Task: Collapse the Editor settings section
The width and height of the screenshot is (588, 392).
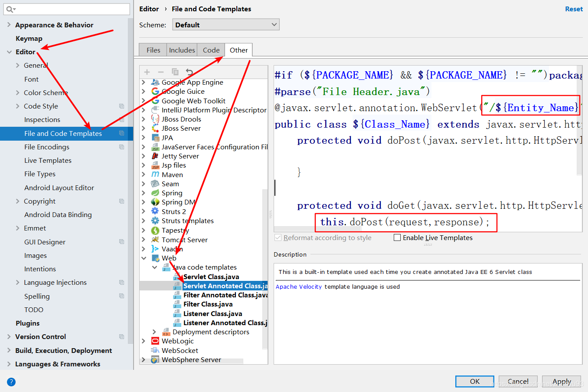Action: click(9, 52)
